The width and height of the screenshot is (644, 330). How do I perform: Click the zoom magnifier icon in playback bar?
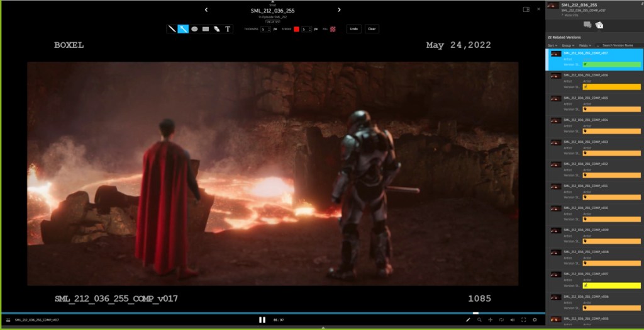click(x=479, y=320)
